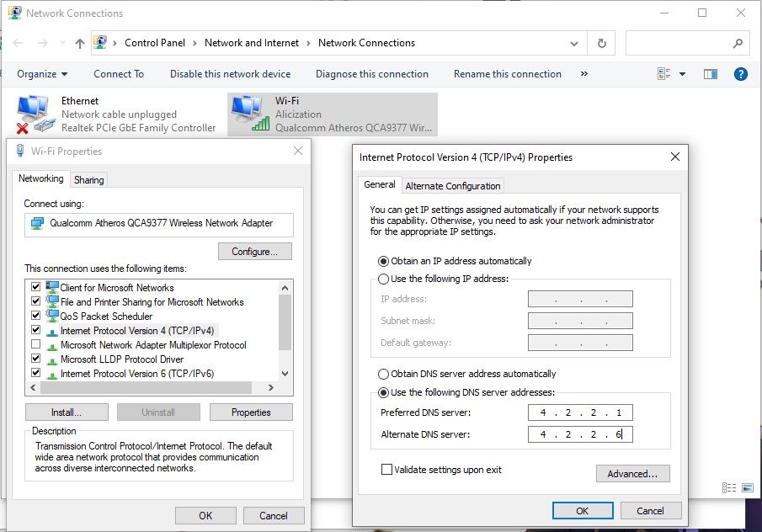Toggle Client for Microsoft Networks checkbox
Screen dimensions: 762x532
(35, 286)
